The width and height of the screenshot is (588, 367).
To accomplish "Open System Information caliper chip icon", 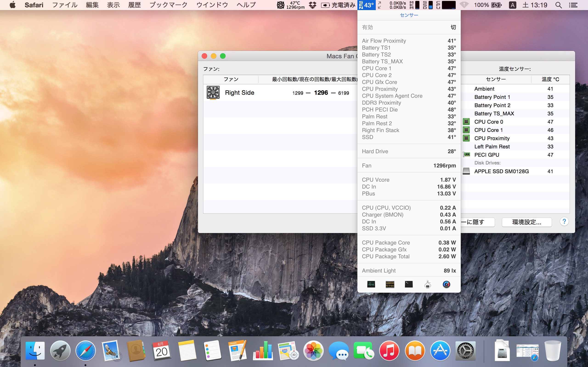I will tap(428, 284).
